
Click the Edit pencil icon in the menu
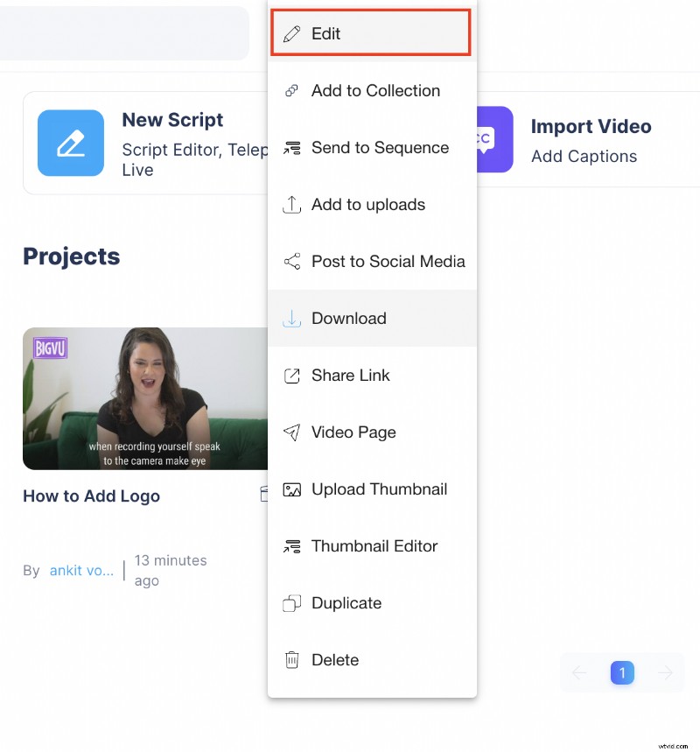292,33
